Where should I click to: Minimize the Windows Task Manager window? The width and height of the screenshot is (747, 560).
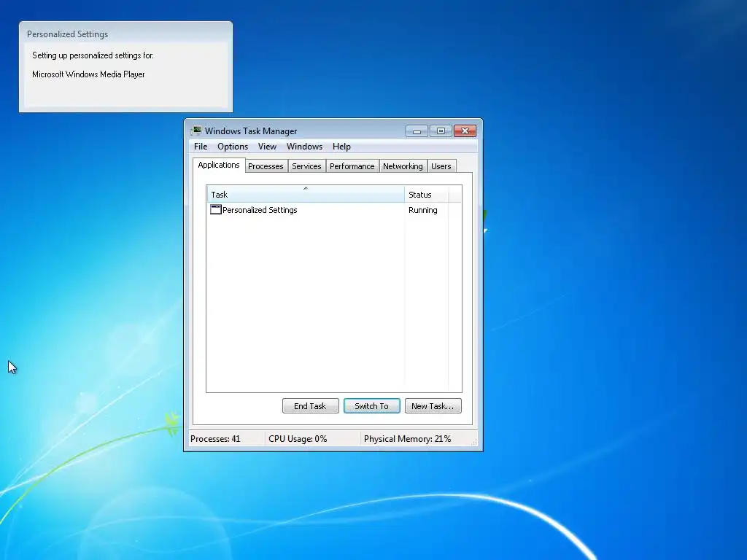417,131
